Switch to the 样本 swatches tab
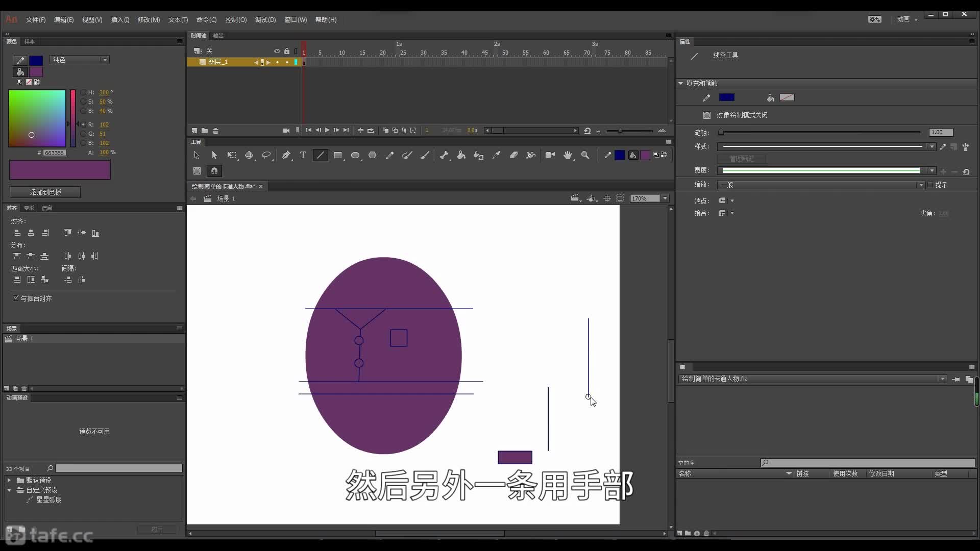The width and height of the screenshot is (980, 551). pyautogui.click(x=30, y=41)
